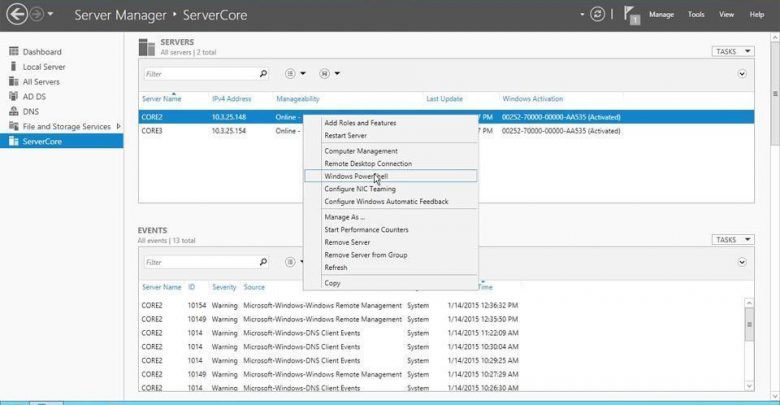Open the dropdown arrow left of the refresh icon
The width and height of the screenshot is (780, 405).
point(582,14)
